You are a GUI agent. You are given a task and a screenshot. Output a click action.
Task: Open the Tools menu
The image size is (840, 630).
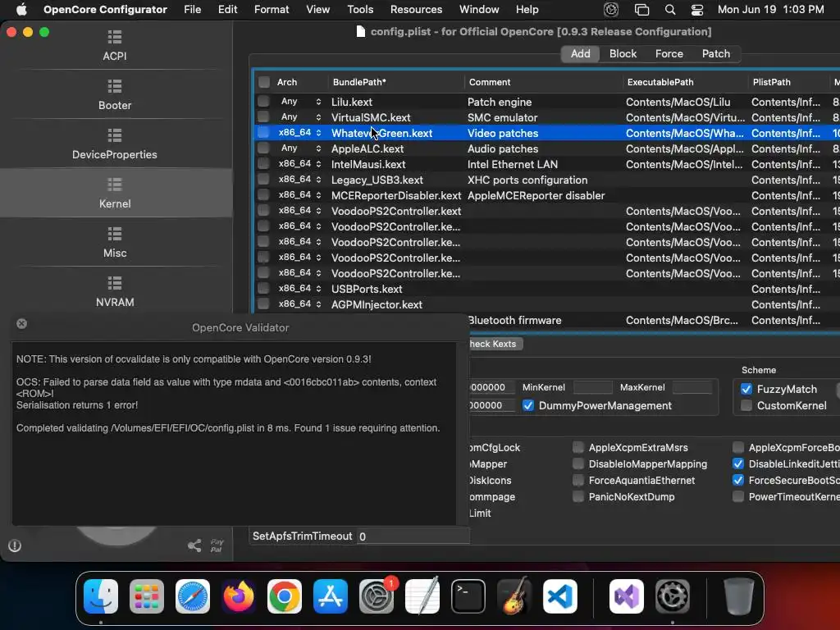coord(360,10)
